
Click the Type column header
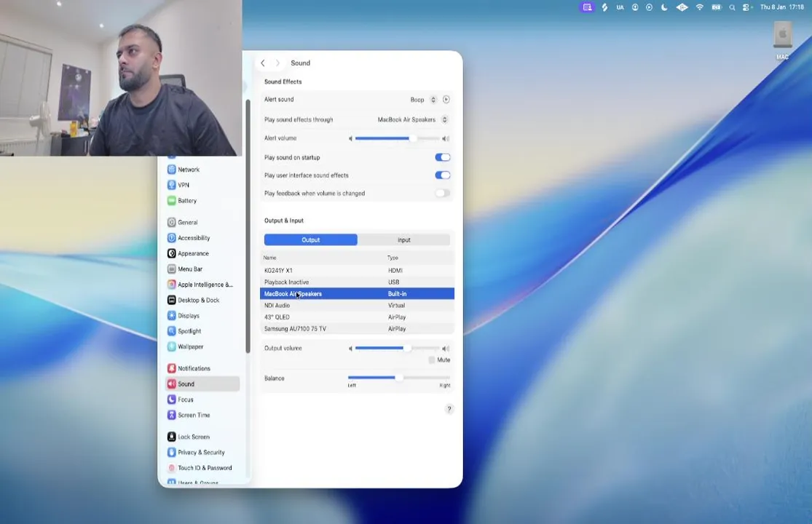pyautogui.click(x=393, y=258)
